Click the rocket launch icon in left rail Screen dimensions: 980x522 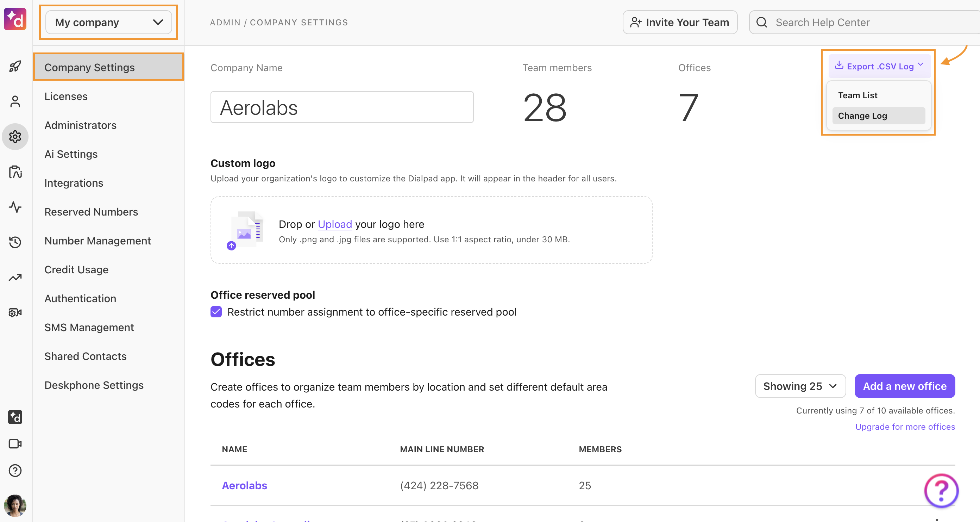[x=15, y=66]
